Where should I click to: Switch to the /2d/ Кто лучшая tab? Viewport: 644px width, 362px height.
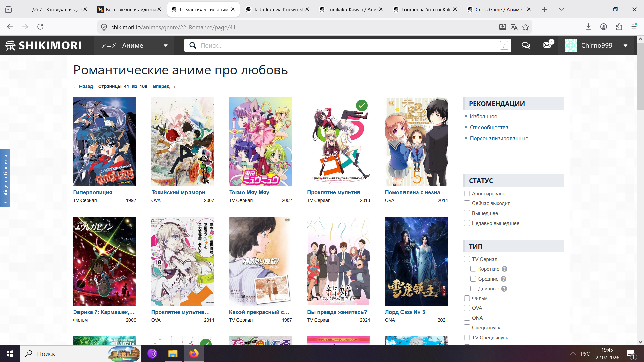click(x=55, y=10)
